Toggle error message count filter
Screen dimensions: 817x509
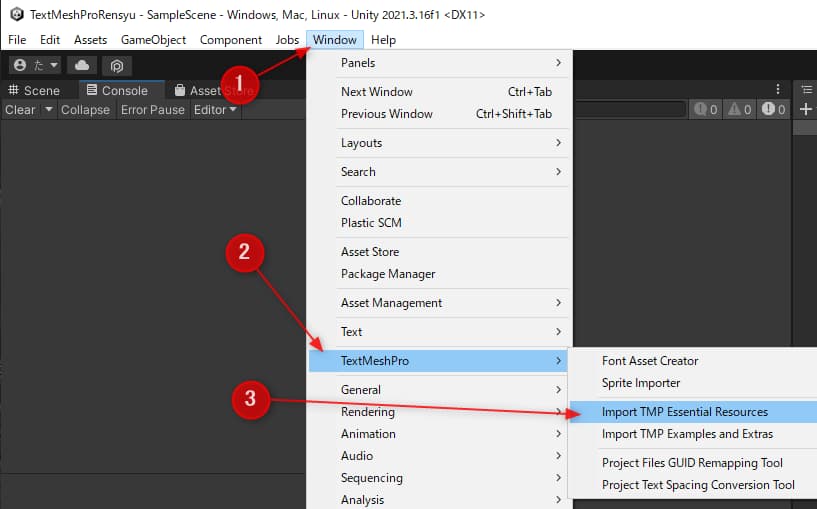pyautogui.click(x=774, y=109)
